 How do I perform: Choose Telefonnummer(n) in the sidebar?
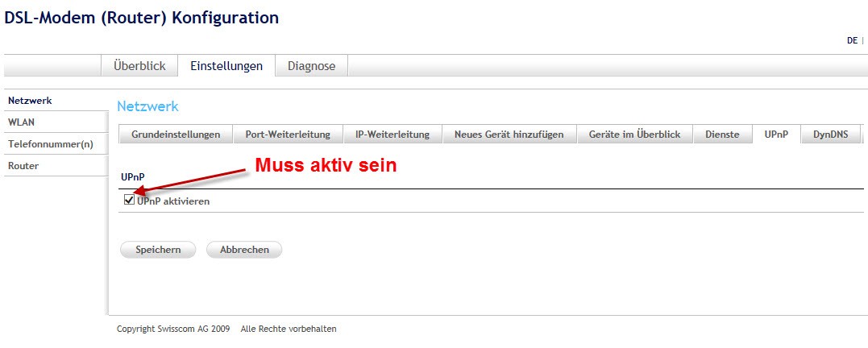tap(51, 144)
